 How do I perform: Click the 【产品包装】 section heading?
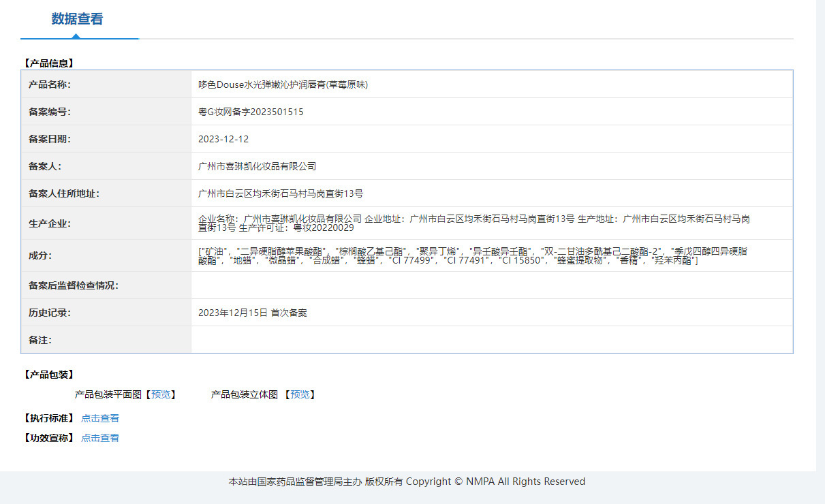[48, 375]
